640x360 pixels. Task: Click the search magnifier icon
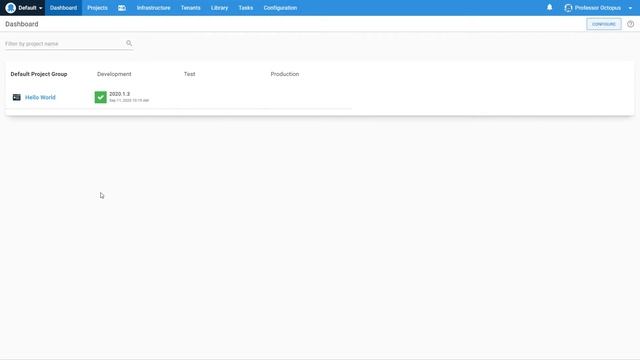(129, 43)
